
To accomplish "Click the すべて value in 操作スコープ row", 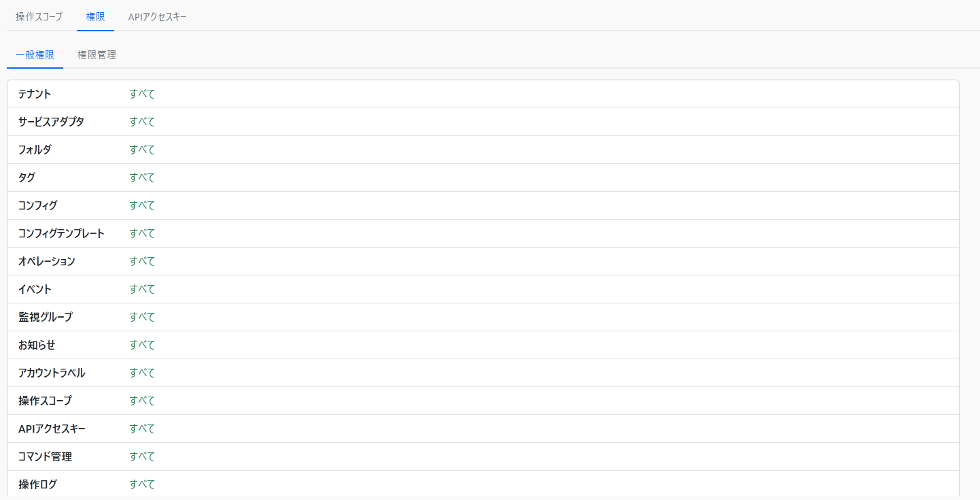I will 142,401.
